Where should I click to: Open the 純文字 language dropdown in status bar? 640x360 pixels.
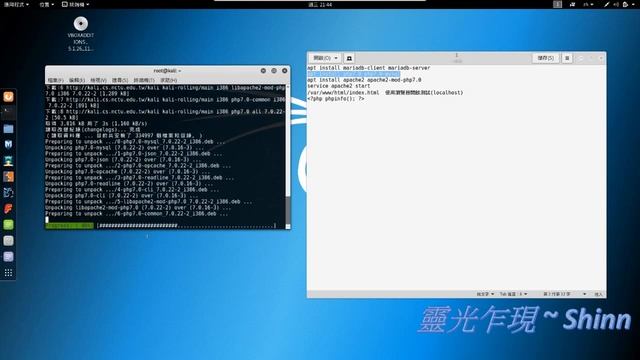point(485,294)
